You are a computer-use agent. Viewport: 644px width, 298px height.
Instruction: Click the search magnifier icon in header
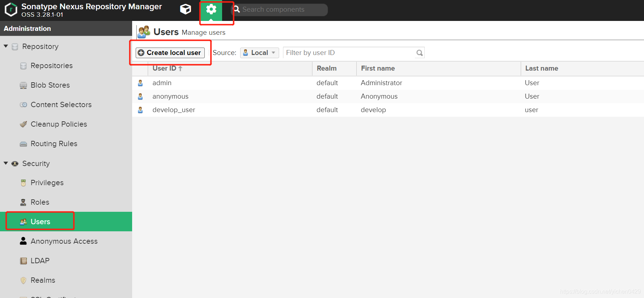click(237, 9)
